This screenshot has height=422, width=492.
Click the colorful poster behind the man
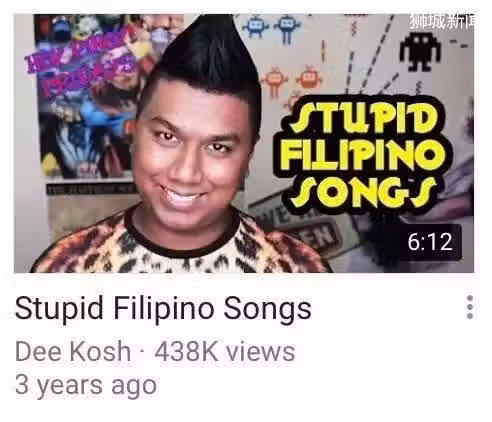tap(95, 97)
